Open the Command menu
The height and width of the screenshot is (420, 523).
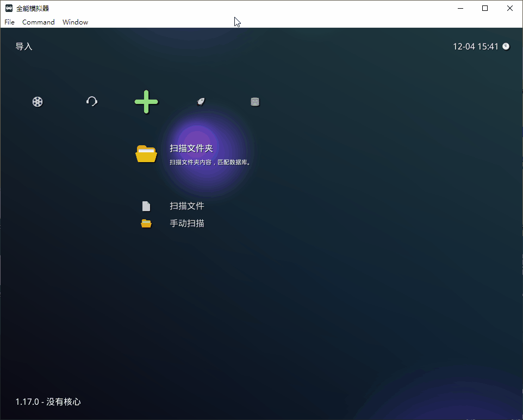(39, 22)
